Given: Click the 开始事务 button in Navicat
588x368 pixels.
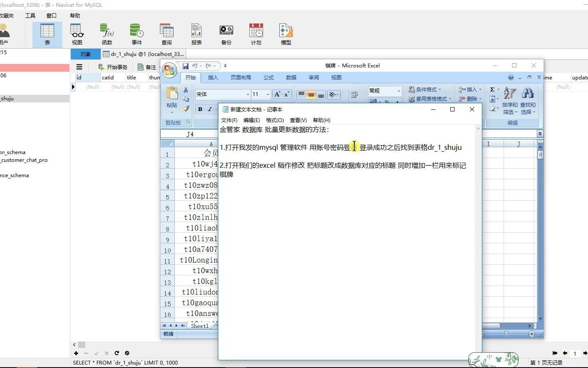Looking at the screenshot, I should point(113,67).
